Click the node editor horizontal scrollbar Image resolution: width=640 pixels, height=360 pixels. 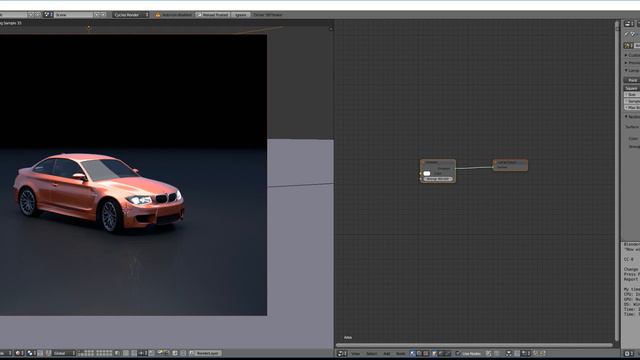[473, 345]
